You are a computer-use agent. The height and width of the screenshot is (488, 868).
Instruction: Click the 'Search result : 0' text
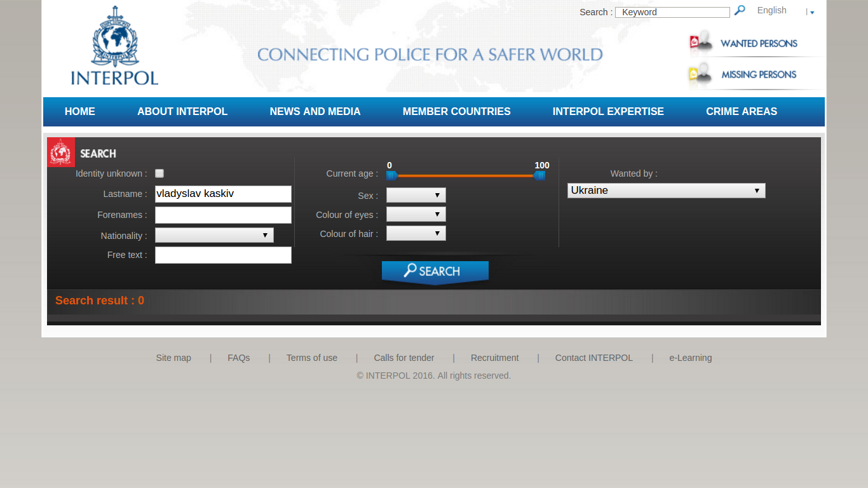[100, 301]
